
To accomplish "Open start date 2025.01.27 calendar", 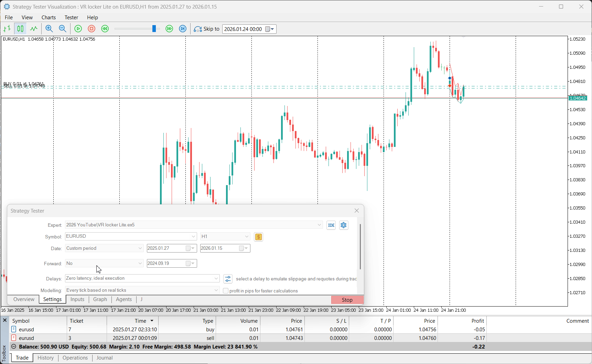I will pos(190,248).
